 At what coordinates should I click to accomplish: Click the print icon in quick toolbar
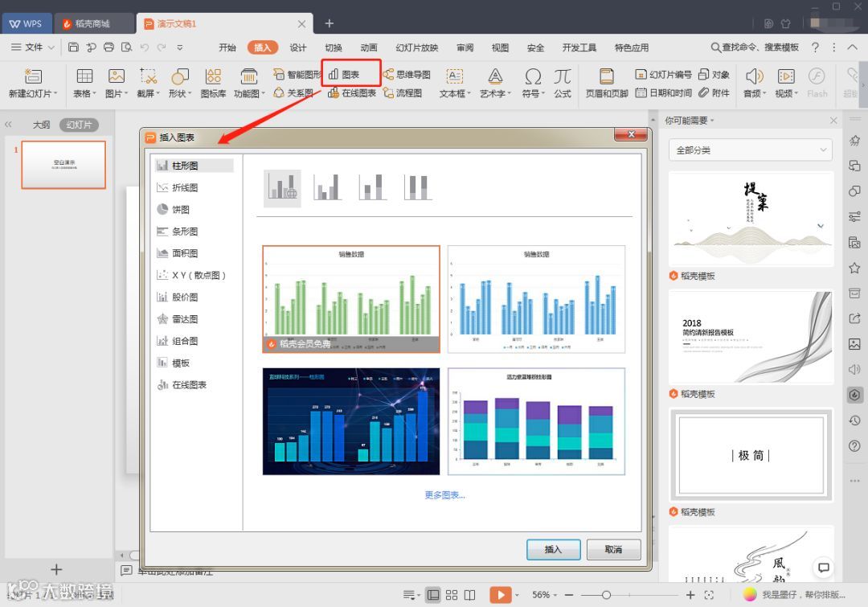pyautogui.click(x=108, y=47)
